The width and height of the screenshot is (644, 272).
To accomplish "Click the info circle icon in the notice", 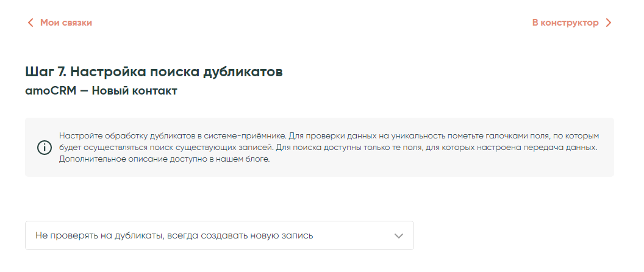I will [45, 148].
